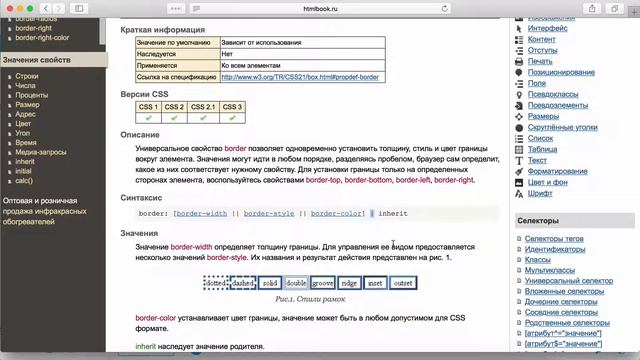The width and height of the screenshot is (640, 360).
Task: Open Угол under Значения свойств
Action: [x=22, y=133]
